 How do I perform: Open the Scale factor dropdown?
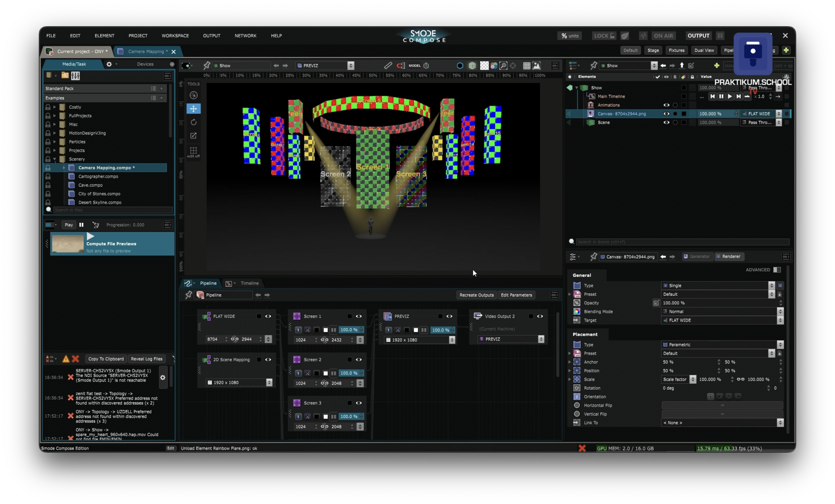click(x=679, y=379)
